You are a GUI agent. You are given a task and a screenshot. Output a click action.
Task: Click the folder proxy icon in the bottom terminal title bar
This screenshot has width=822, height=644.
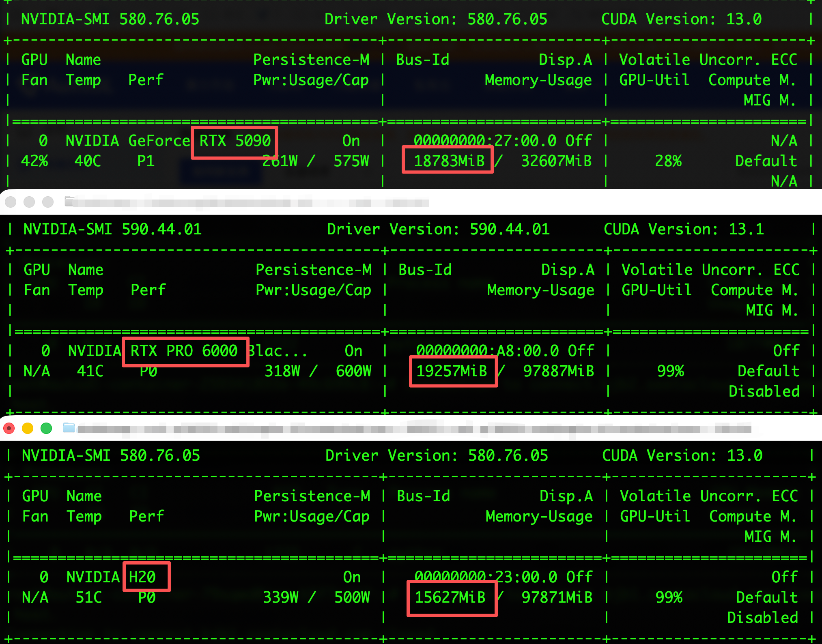tap(69, 428)
